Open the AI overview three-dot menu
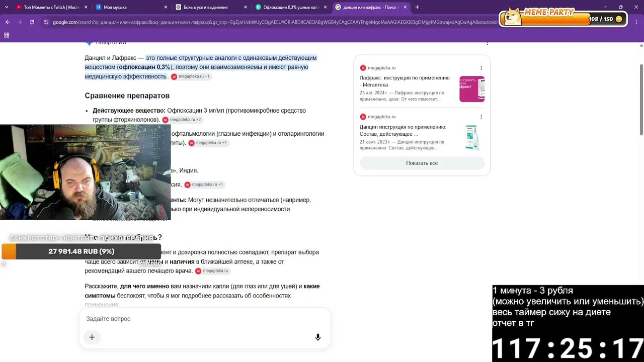The height and width of the screenshot is (362, 644). pos(487,43)
